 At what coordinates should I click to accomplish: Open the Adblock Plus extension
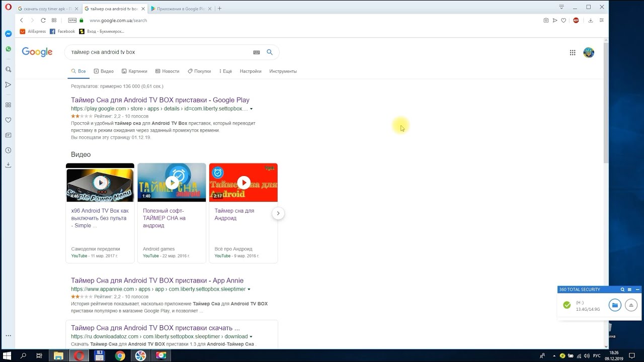[576, 20]
